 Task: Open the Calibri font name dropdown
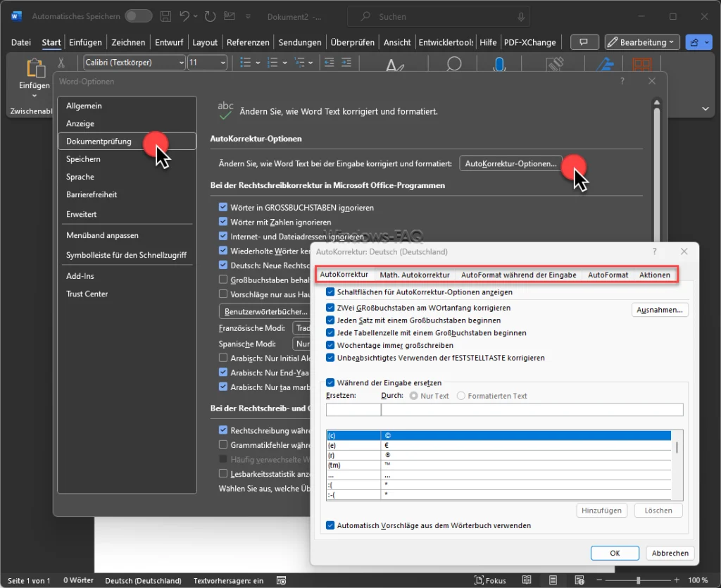(181, 63)
